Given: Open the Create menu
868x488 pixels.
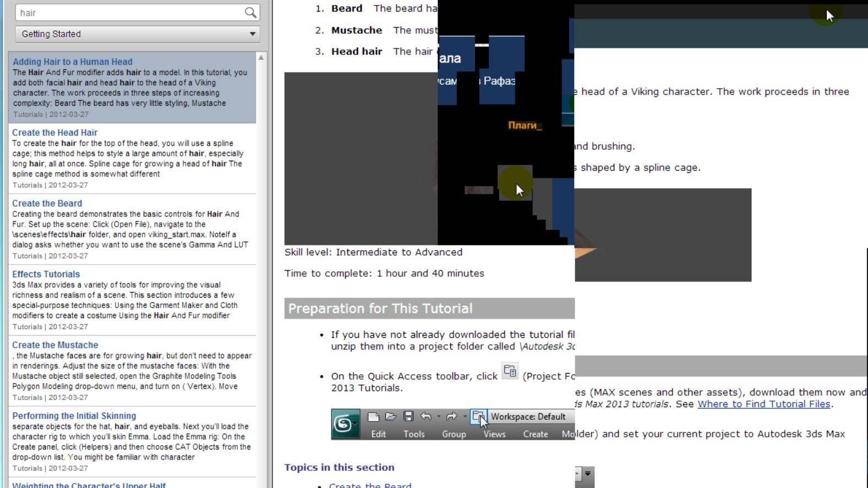Looking at the screenshot, I should tap(536, 434).
